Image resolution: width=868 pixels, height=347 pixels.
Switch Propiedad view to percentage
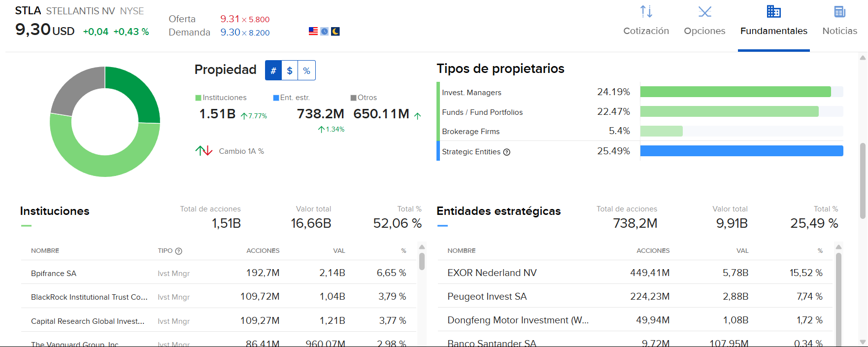306,70
